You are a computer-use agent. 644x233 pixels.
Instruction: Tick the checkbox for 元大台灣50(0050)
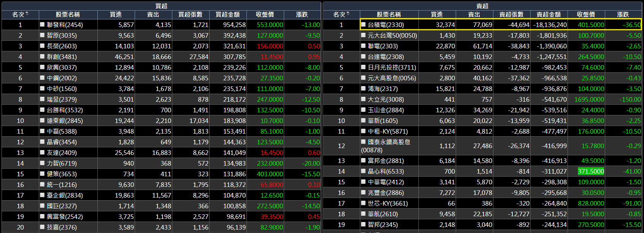(363, 35)
